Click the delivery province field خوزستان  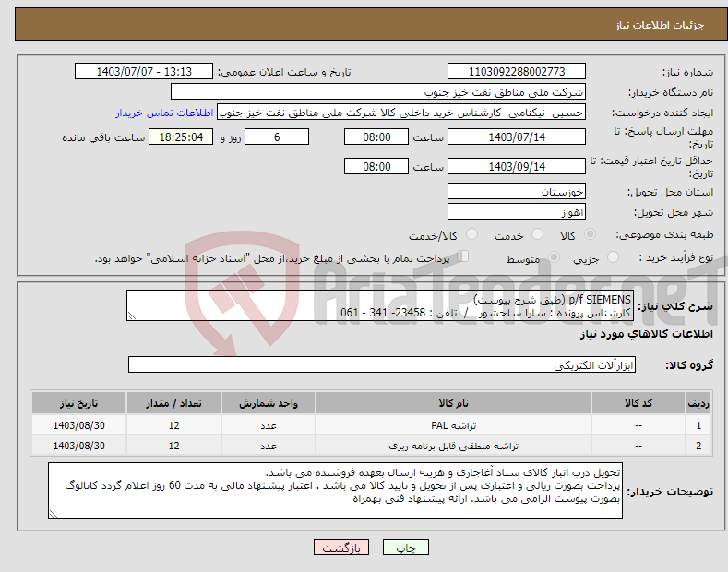pos(517,191)
